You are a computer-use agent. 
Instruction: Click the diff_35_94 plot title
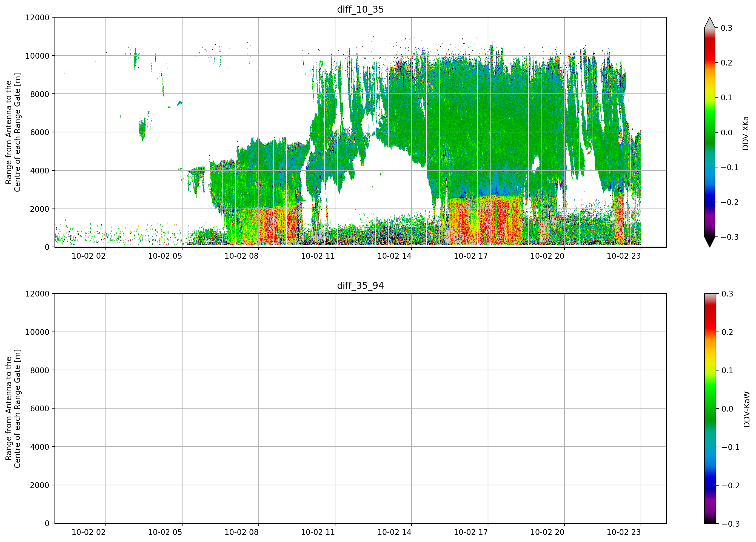coord(360,286)
